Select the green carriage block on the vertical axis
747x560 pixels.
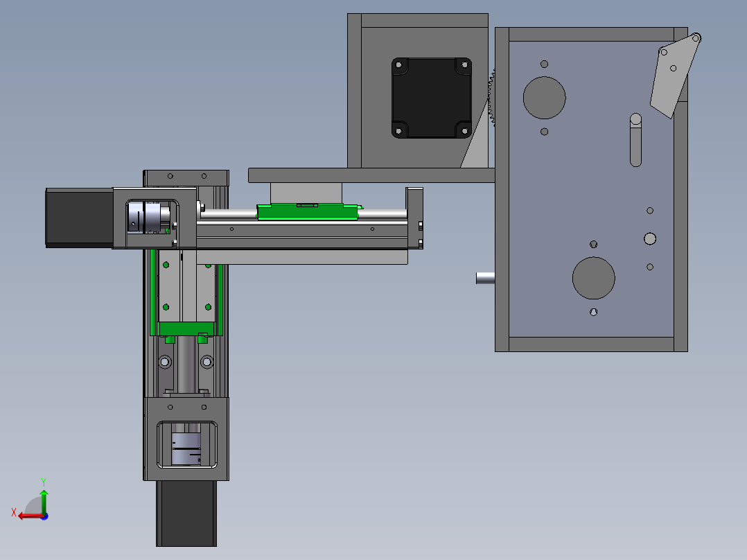point(186,329)
